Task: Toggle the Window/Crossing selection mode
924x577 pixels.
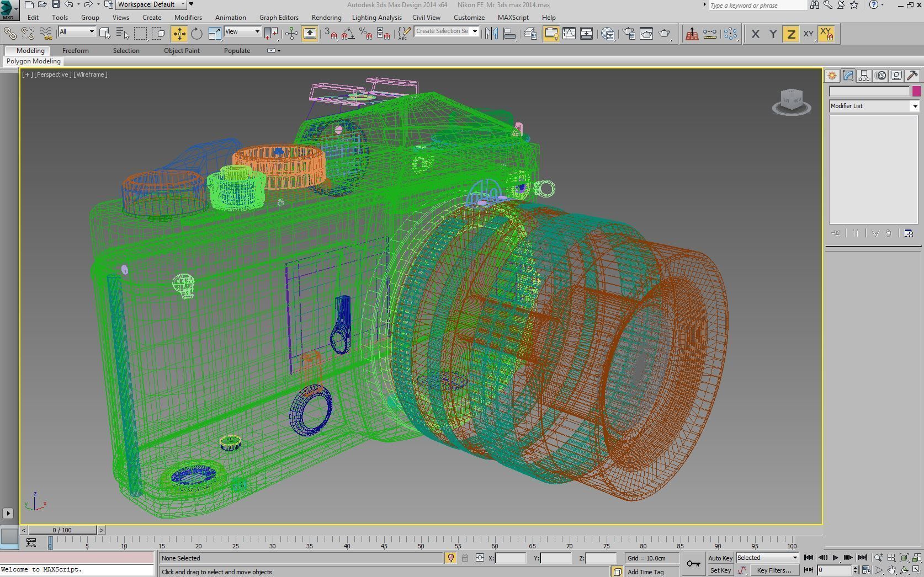Action: (159, 34)
